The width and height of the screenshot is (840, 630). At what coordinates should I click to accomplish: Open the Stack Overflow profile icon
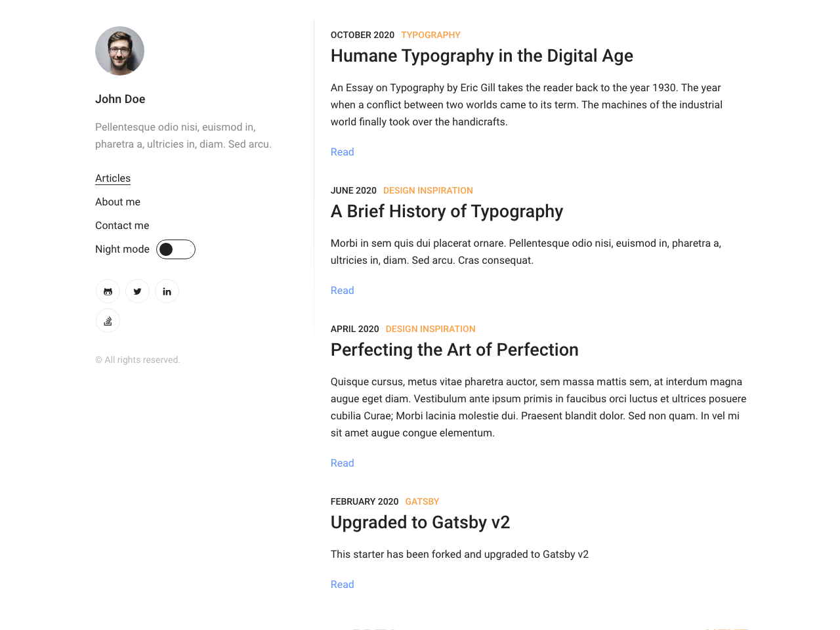pos(108,321)
